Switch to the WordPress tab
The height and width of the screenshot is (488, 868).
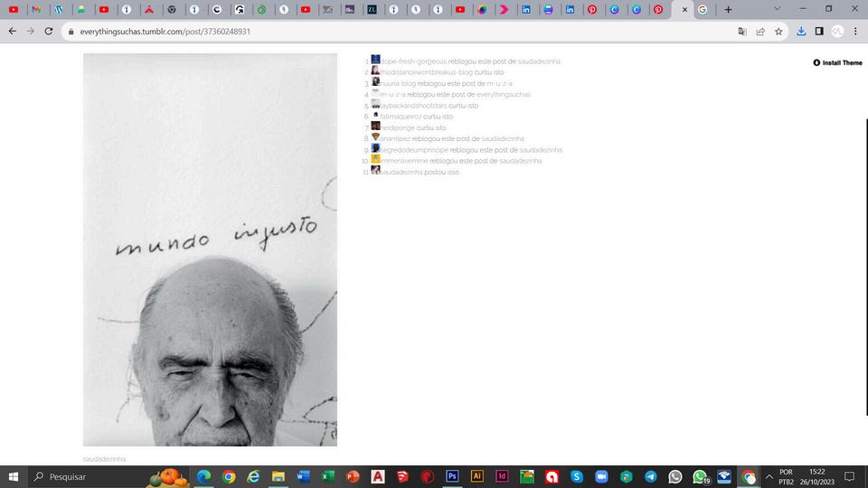click(x=59, y=9)
